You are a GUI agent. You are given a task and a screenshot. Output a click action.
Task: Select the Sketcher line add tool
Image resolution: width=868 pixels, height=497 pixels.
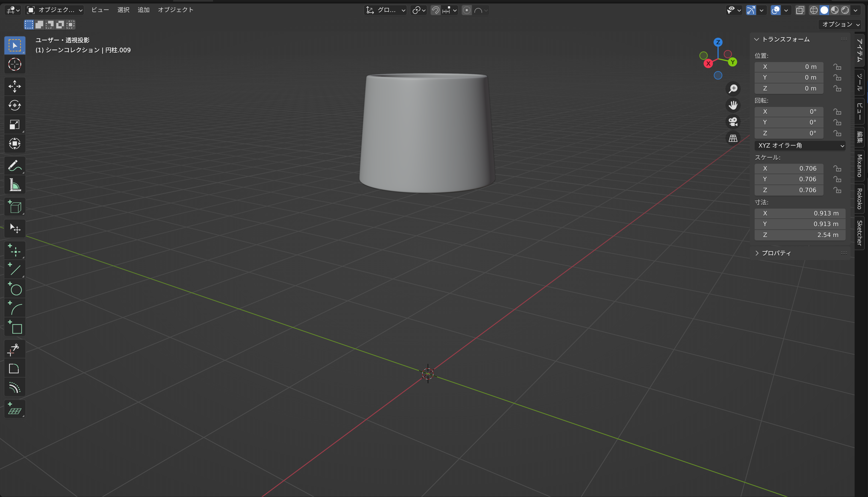coord(15,270)
